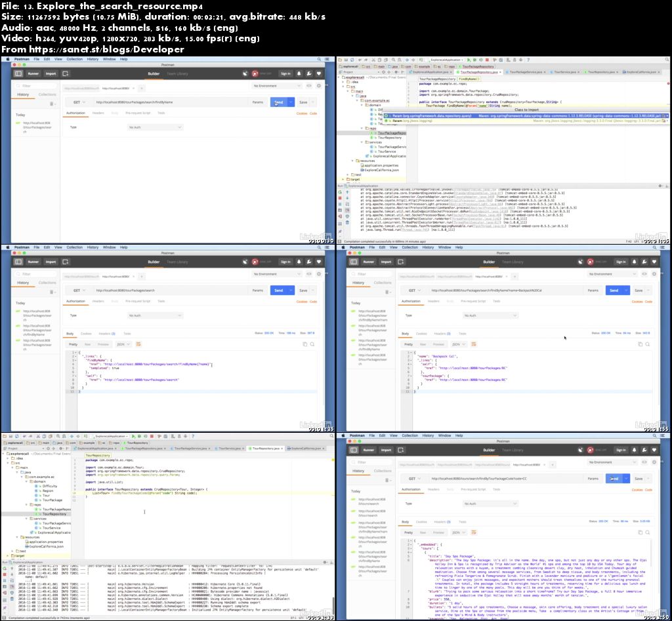Image resolution: width=672 pixels, height=621 pixels.
Task: Open No Environment dropdown in top-left Postman frame
Action: [277, 86]
